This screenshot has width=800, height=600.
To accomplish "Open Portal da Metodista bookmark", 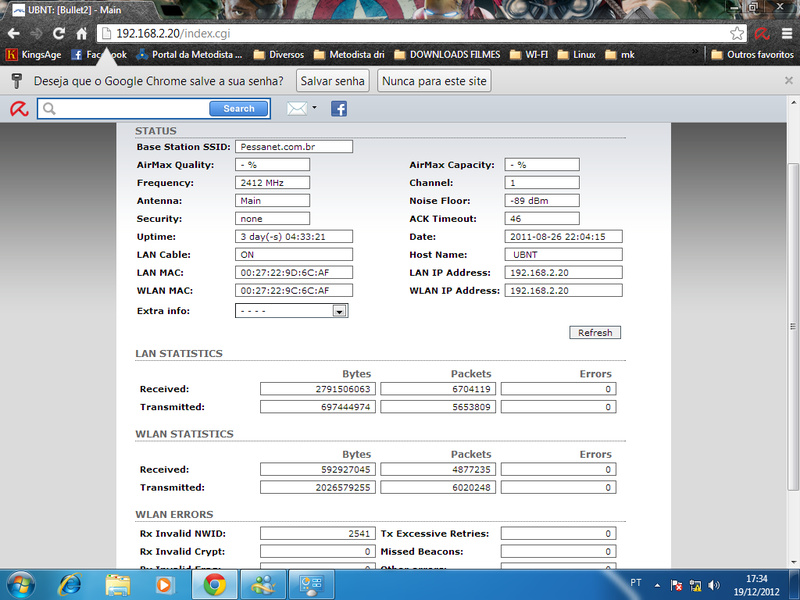I will [189, 55].
